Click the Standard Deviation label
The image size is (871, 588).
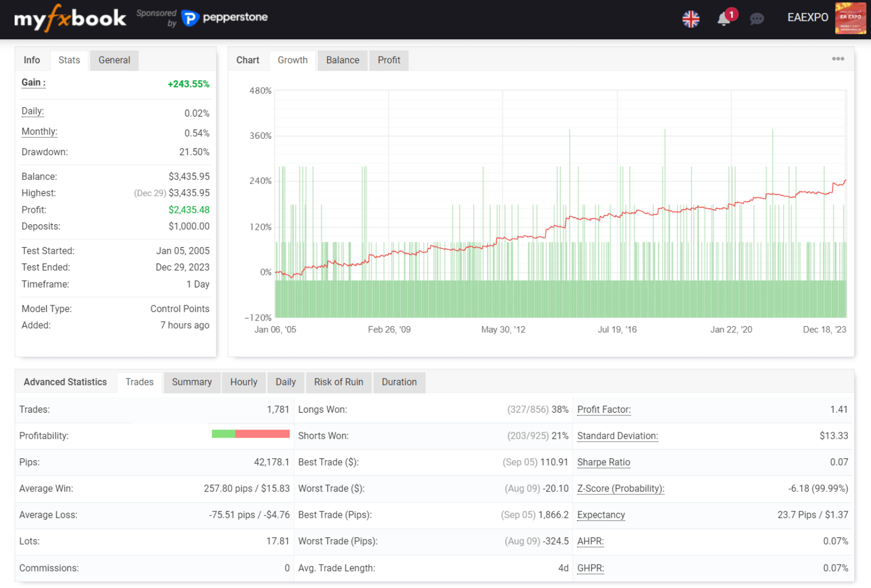click(x=617, y=436)
